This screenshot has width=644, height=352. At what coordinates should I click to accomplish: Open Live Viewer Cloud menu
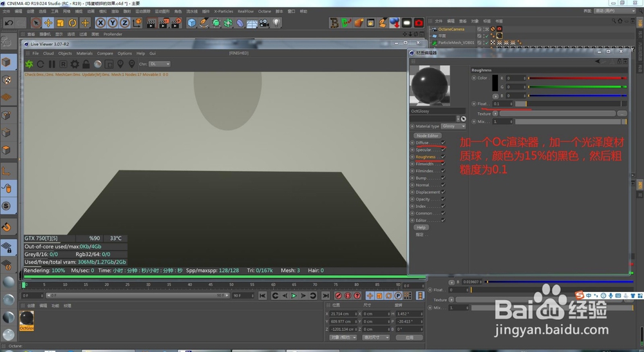point(48,54)
